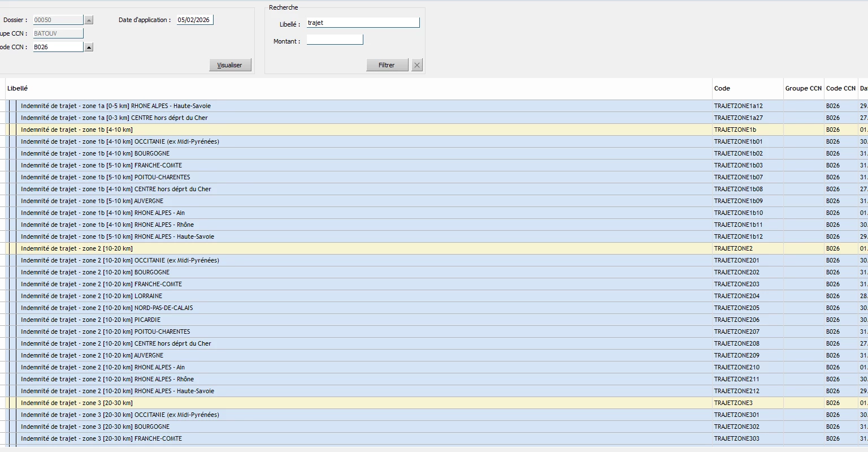The height and width of the screenshot is (452, 868).
Task: Focus the Recherche Libellé field containing trajet
Action: point(363,23)
